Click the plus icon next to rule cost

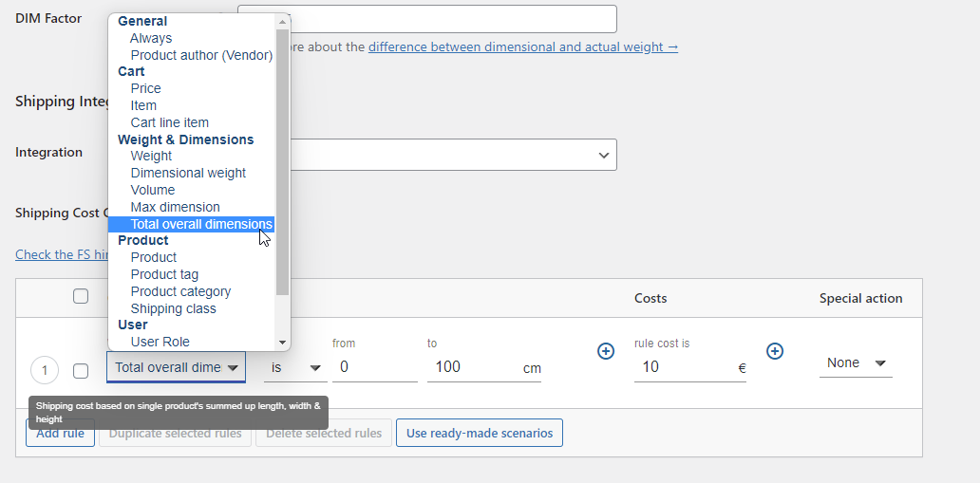pos(774,351)
